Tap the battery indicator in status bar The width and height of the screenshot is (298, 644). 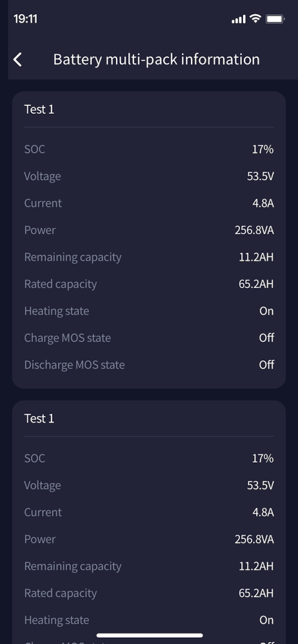pyautogui.click(x=275, y=19)
